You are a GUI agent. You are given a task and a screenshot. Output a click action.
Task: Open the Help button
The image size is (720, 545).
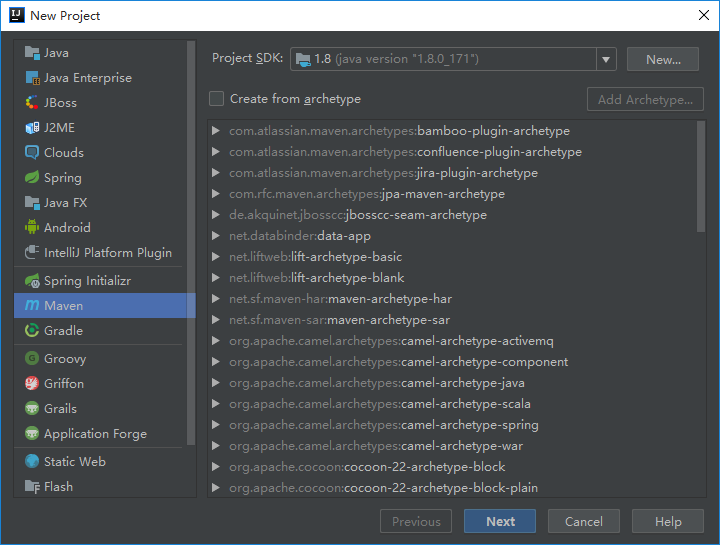668,521
